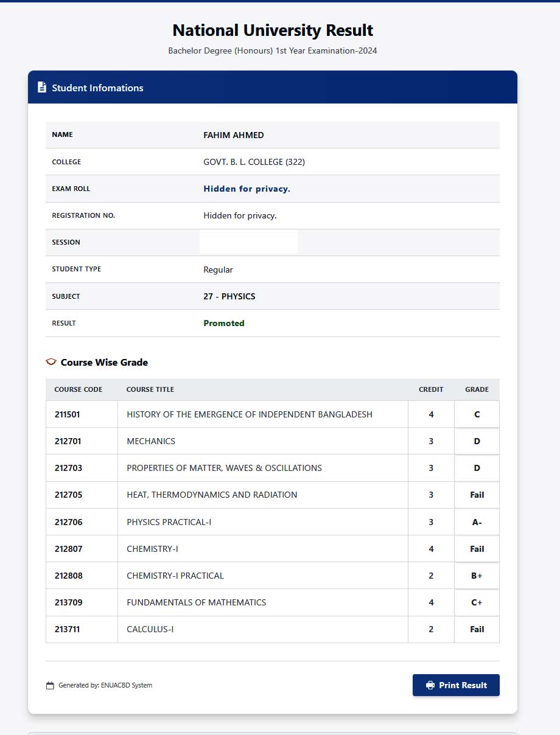Click the calendar icon beside Generated by text

49,685
